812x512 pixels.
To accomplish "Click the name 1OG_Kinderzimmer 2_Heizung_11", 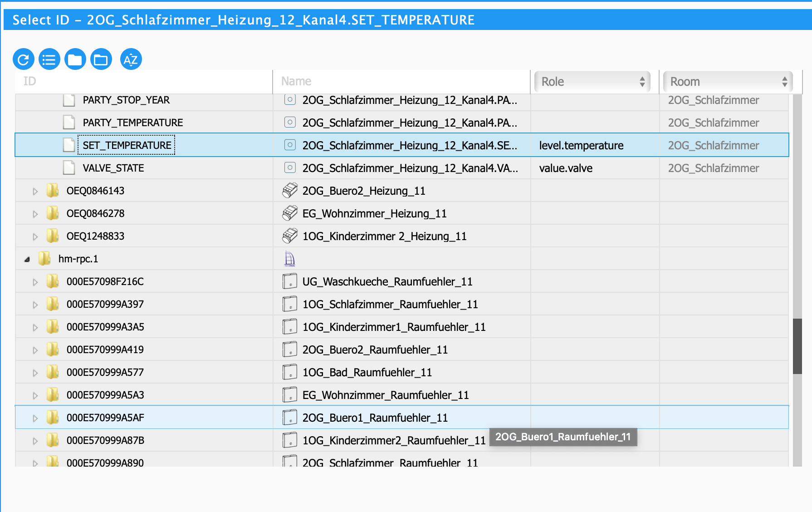I will click(x=385, y=236).
